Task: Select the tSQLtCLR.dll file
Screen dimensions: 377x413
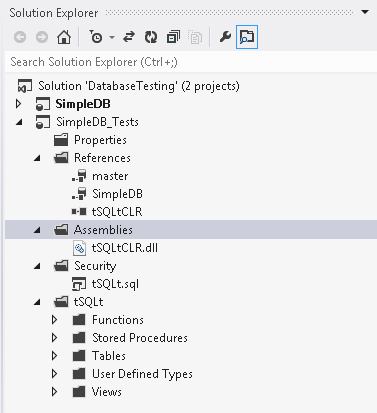Action: pyautogui.click(x=124, y=248)
